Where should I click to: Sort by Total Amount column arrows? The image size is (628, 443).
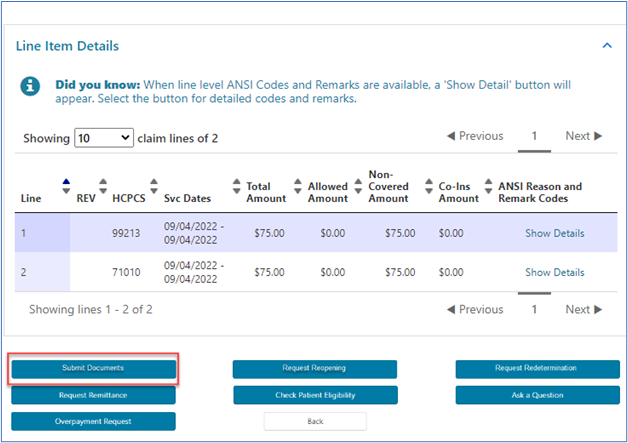click(237, 186)
